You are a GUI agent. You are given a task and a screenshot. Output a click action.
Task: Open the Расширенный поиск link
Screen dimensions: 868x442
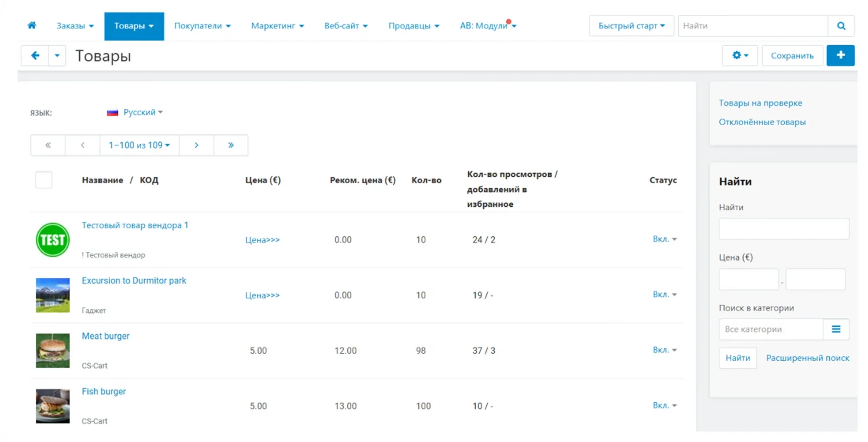(x=807, y=358)
